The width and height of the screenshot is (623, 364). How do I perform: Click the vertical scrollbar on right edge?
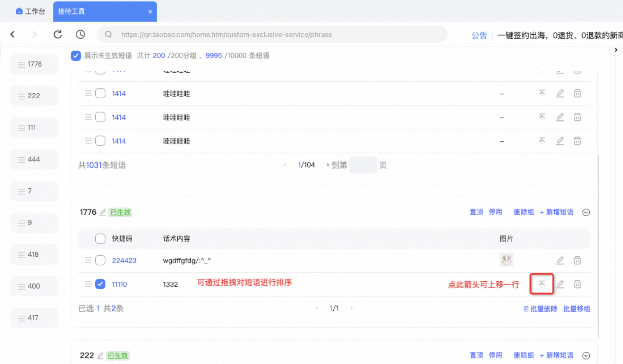click(x=598, y=246)
